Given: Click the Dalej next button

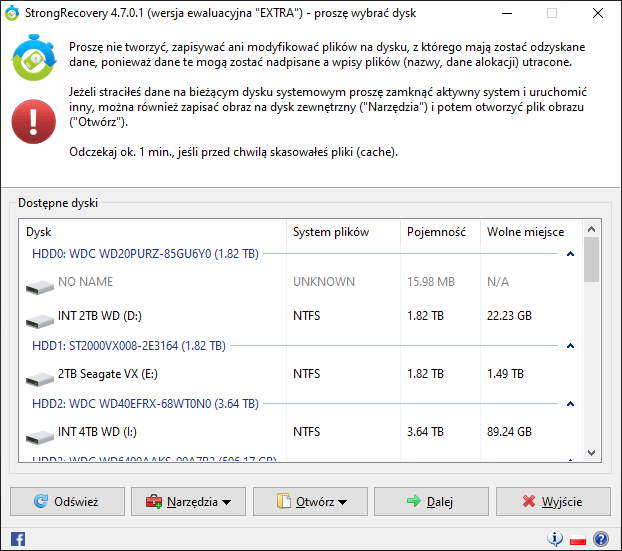Looking at the screenshot, I should click(431, 502).
